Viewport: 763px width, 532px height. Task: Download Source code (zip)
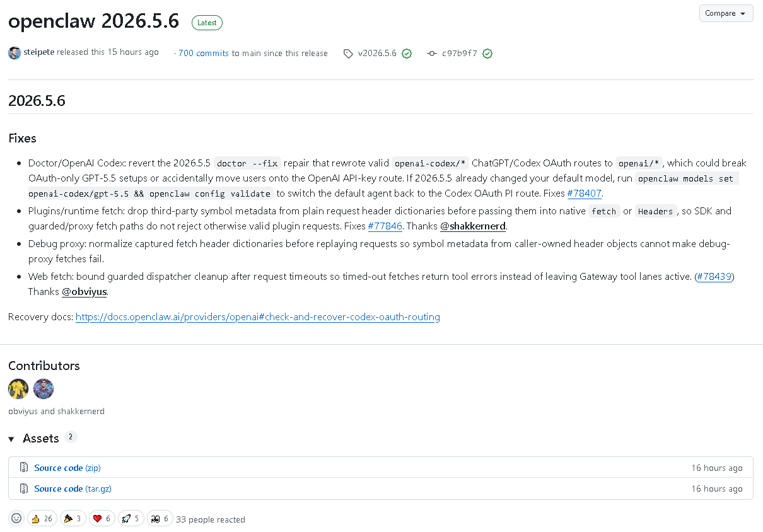(67, 468)
